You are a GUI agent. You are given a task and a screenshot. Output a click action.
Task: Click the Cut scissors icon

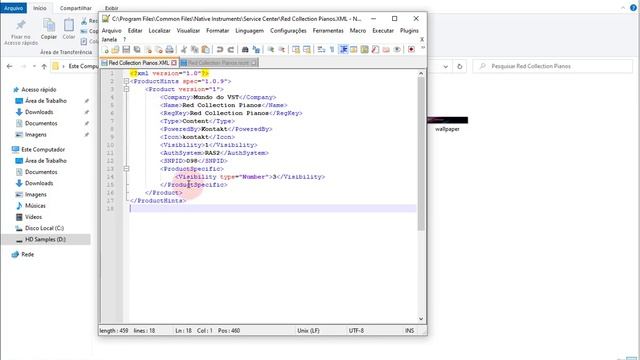coord(184,50)
